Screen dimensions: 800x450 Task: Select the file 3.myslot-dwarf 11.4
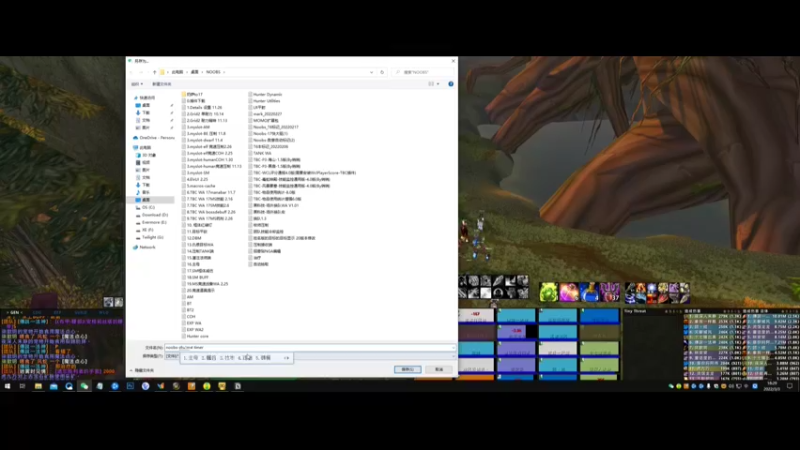(x=203, y=140)
